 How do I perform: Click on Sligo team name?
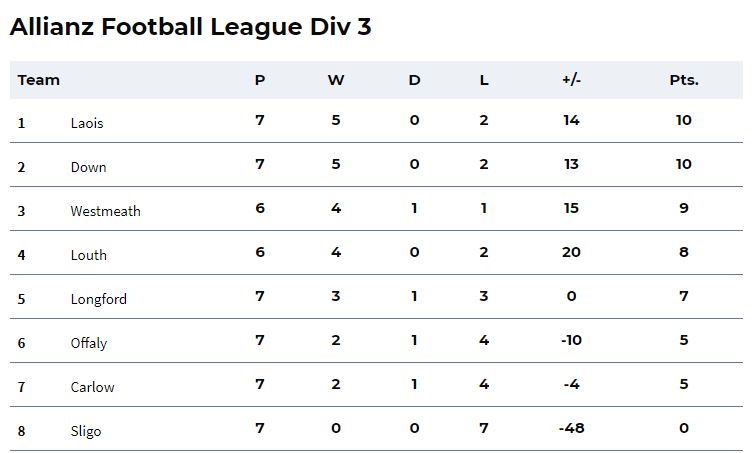click(86, 431)
